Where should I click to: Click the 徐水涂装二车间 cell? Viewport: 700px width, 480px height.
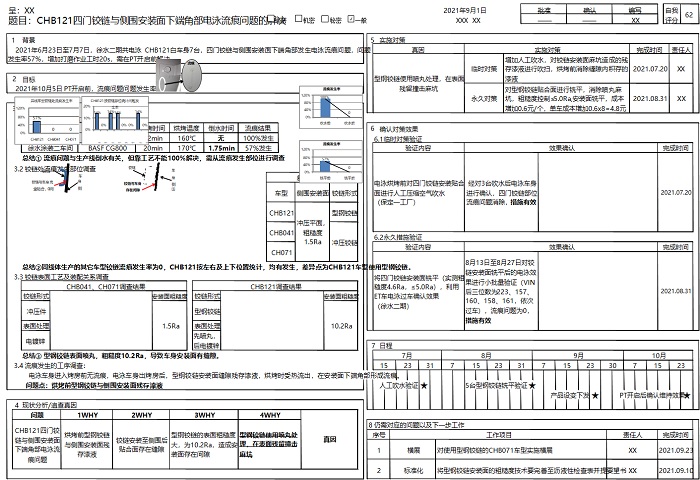coord(50,148)
